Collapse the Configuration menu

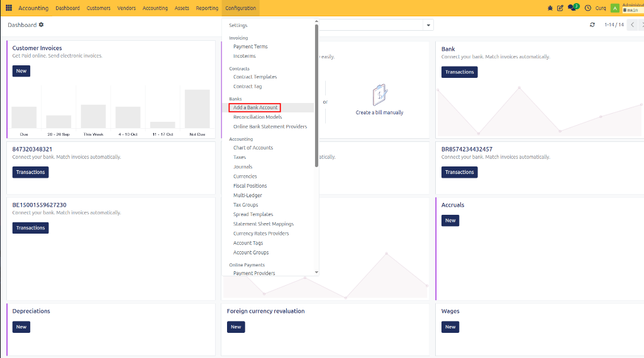pyautogui.click(x=241, y=8)
